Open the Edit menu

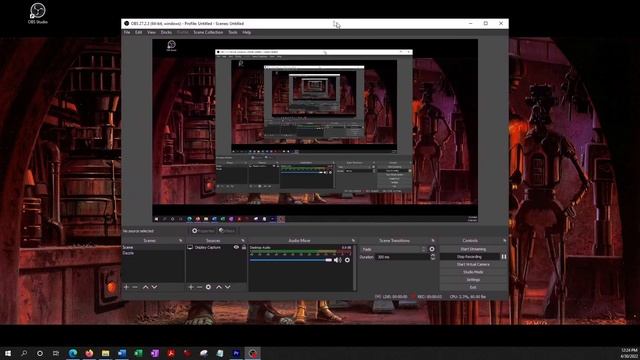point(139,32)
